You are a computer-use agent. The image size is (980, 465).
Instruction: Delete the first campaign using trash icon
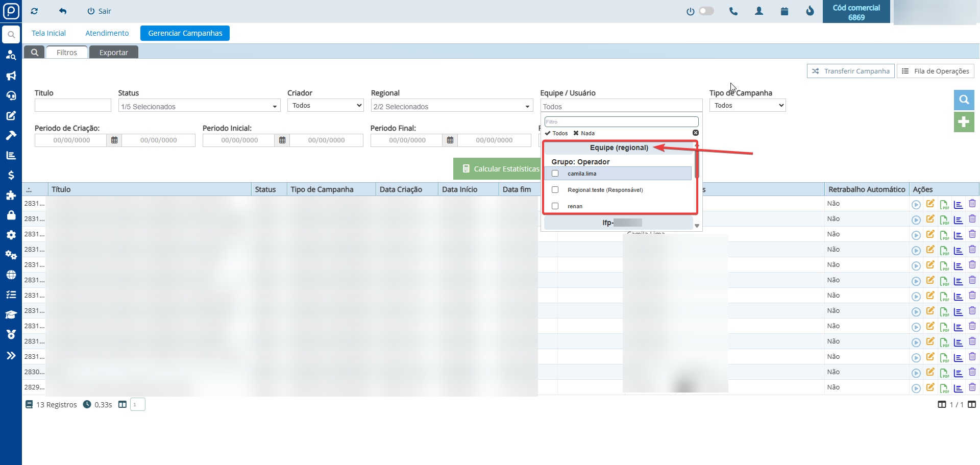click(972, 204)
